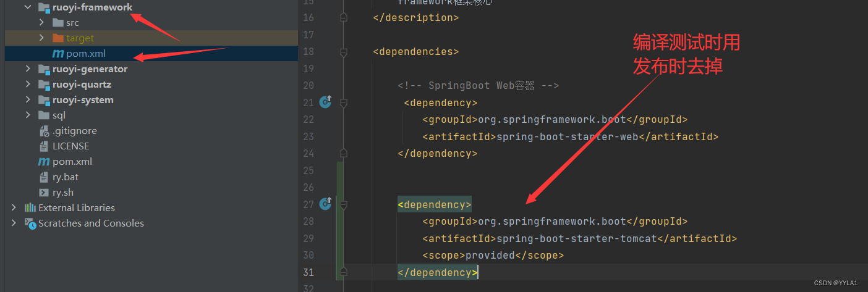Viewport: 868px width, 292px height.
Task: Expand the ruoyi-system module
Action: click(x=27, y=100)
